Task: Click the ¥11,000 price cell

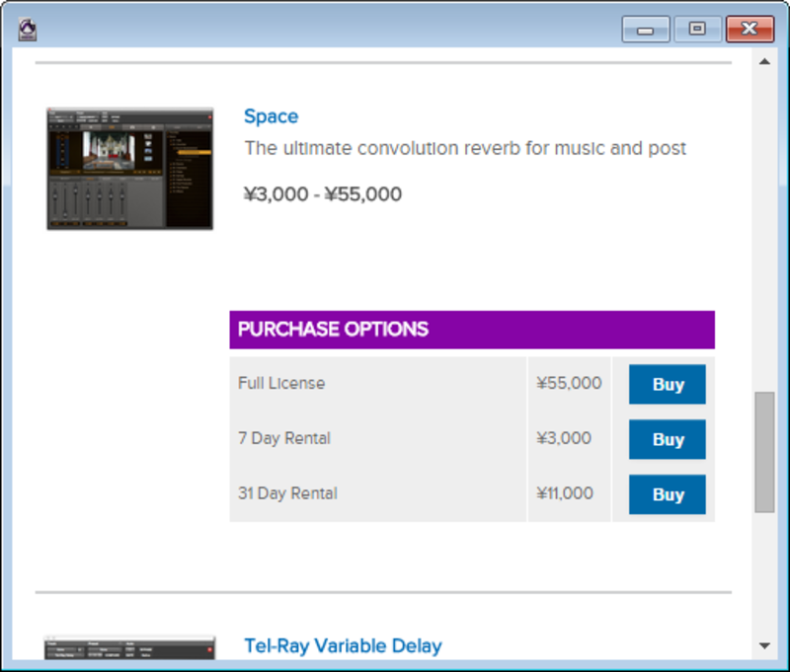Action: [x=565, y=493]
